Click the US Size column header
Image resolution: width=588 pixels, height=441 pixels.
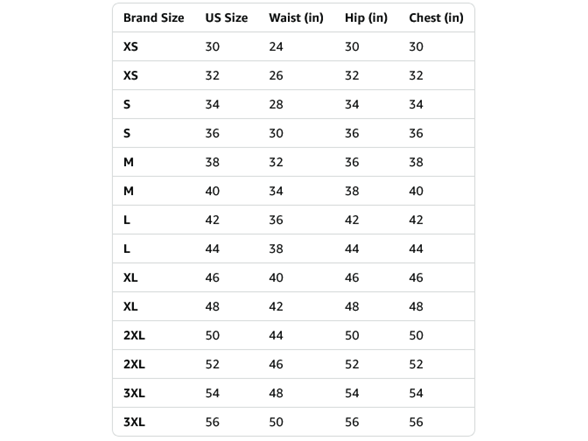click(x=226, y=18)
